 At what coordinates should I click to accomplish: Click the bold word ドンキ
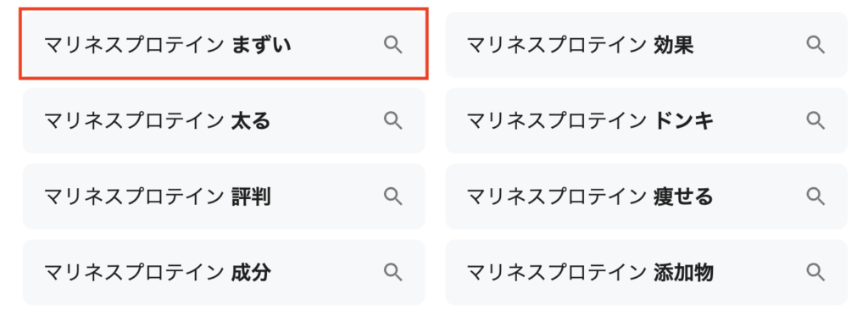(x=684, y=120)
